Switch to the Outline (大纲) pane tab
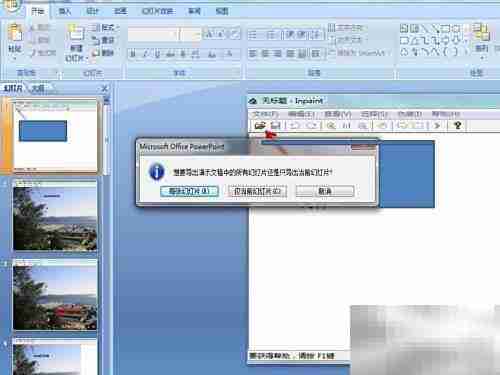 [x=38, y=88]
